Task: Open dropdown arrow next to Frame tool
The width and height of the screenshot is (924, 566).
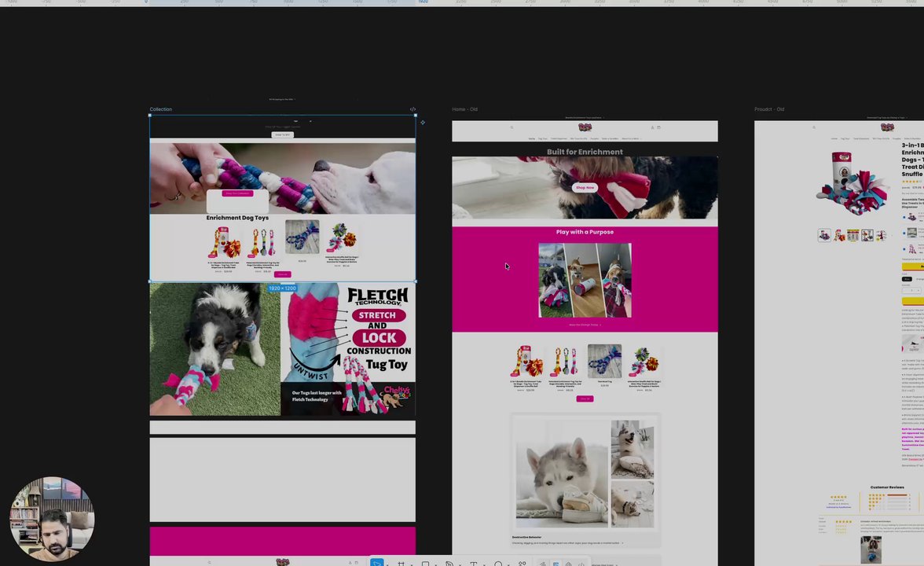Action: [412, 564]
